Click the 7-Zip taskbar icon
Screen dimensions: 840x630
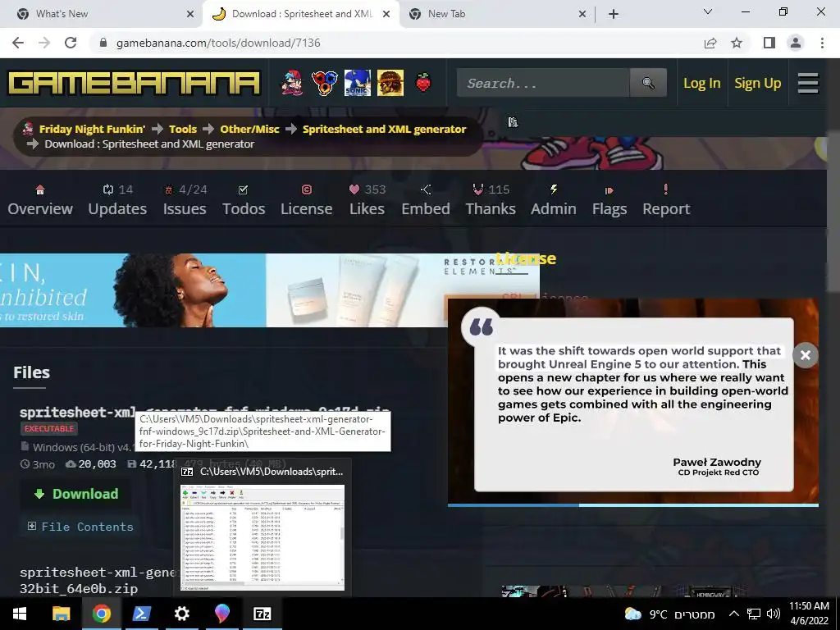coord(262,614)
